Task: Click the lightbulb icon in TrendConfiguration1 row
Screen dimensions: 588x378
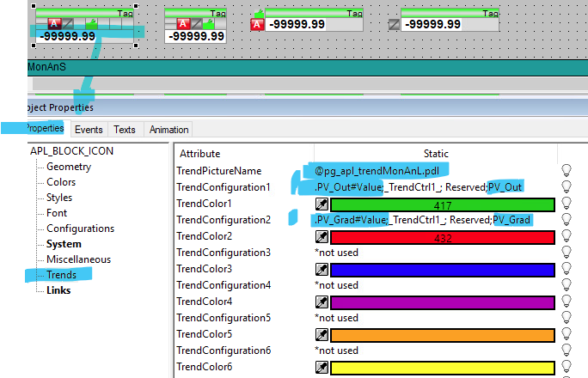Action: pos(567,187)
